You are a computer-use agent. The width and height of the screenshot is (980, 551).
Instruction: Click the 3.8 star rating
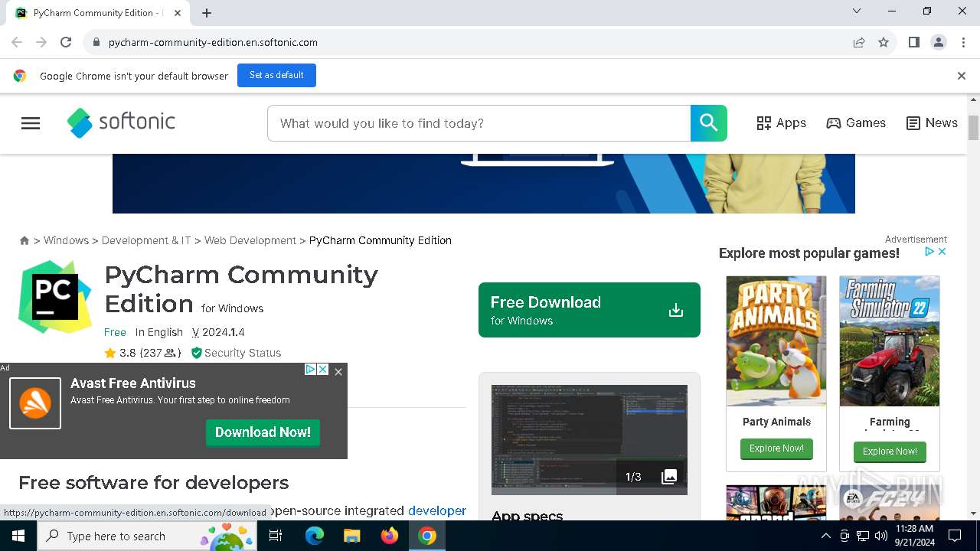120,353
